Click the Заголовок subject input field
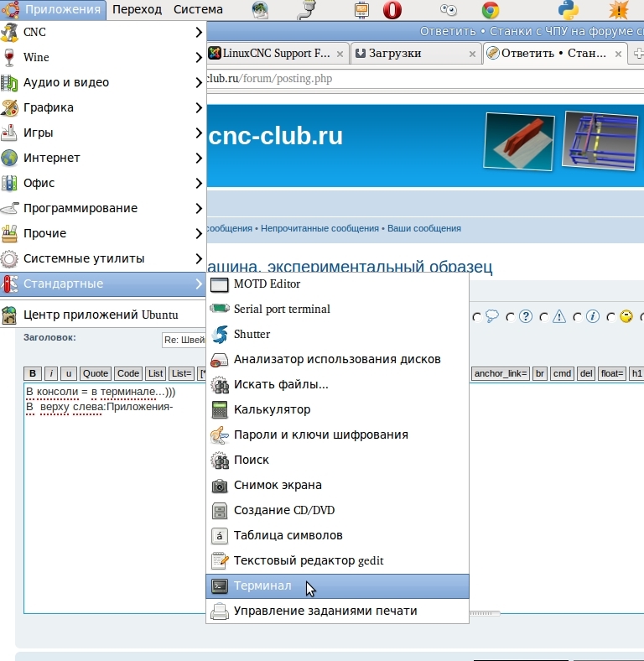The height and width of the screenshot is (661, 644). [x=184, y=341]
